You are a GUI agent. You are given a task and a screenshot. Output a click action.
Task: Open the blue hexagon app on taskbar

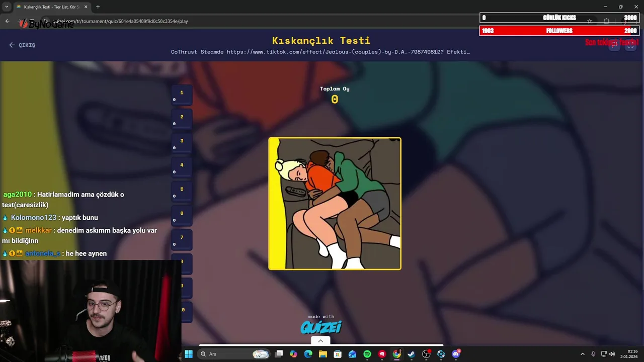(x=441, y=354)
